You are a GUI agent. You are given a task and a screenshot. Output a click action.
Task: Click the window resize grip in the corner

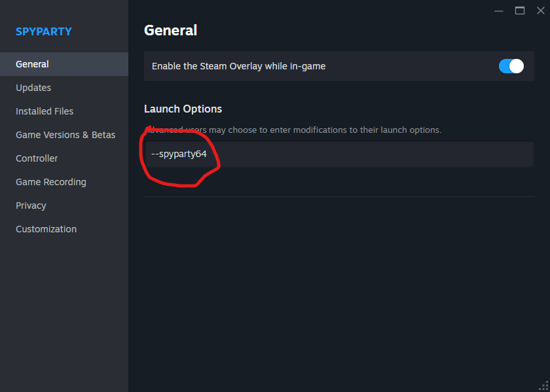(x=543, y=385)
